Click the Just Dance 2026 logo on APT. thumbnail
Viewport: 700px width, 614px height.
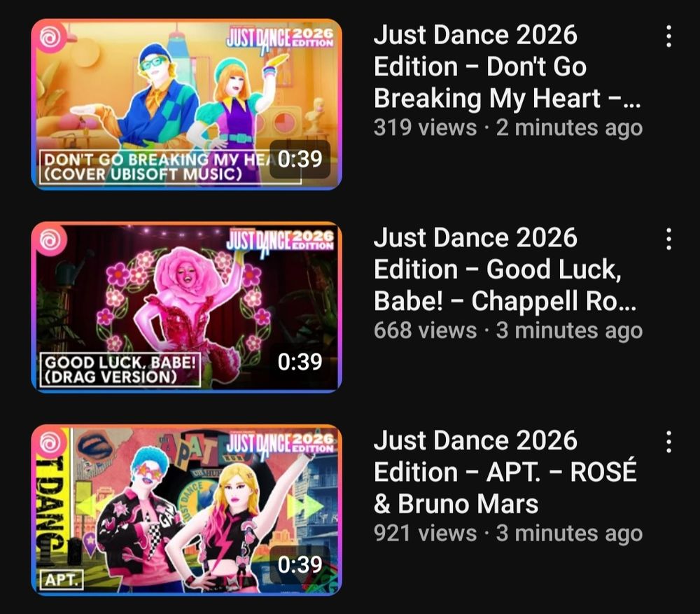280,445
